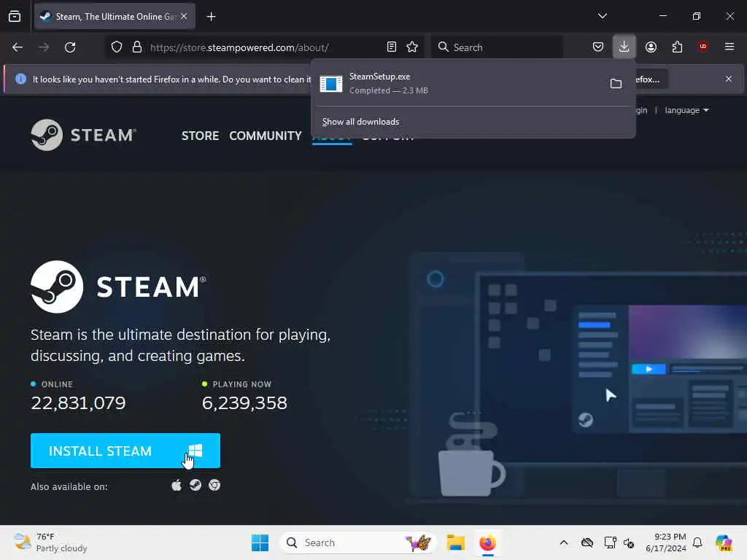Open the weather widget showing 76°F

point(50,542)
